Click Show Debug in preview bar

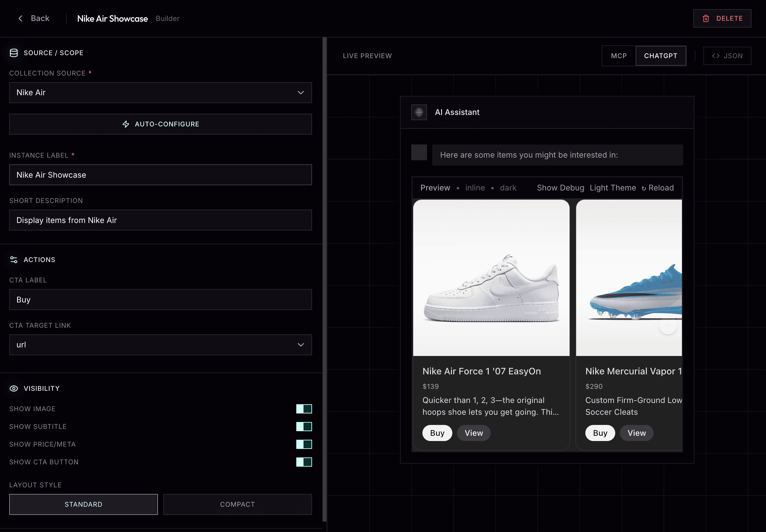tap(561, 188)
